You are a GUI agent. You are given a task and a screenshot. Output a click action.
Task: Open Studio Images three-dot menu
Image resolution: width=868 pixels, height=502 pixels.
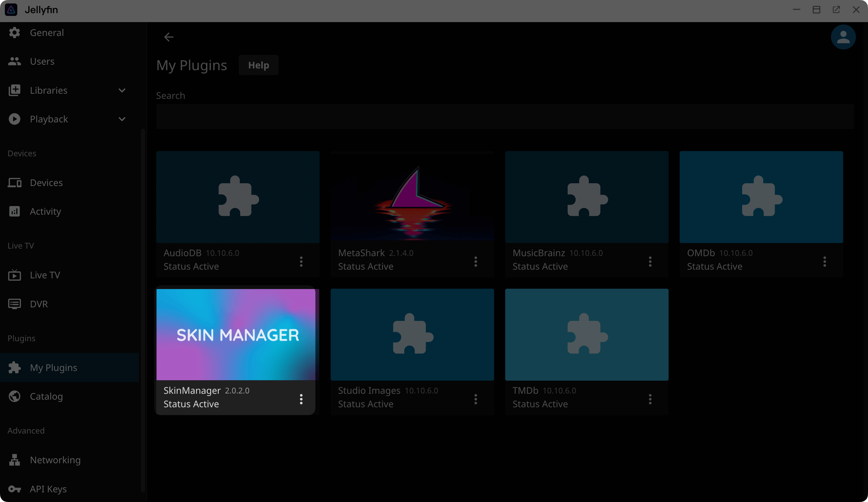(476, 399)
